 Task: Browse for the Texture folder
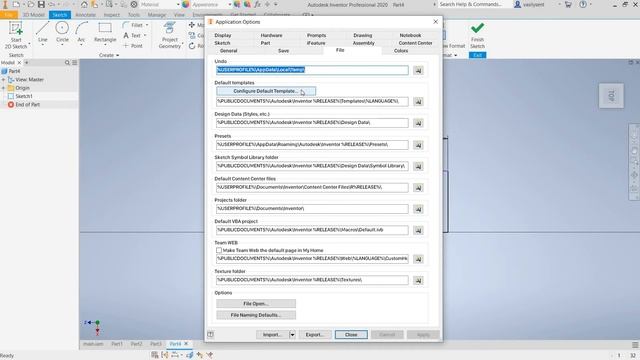418,280
